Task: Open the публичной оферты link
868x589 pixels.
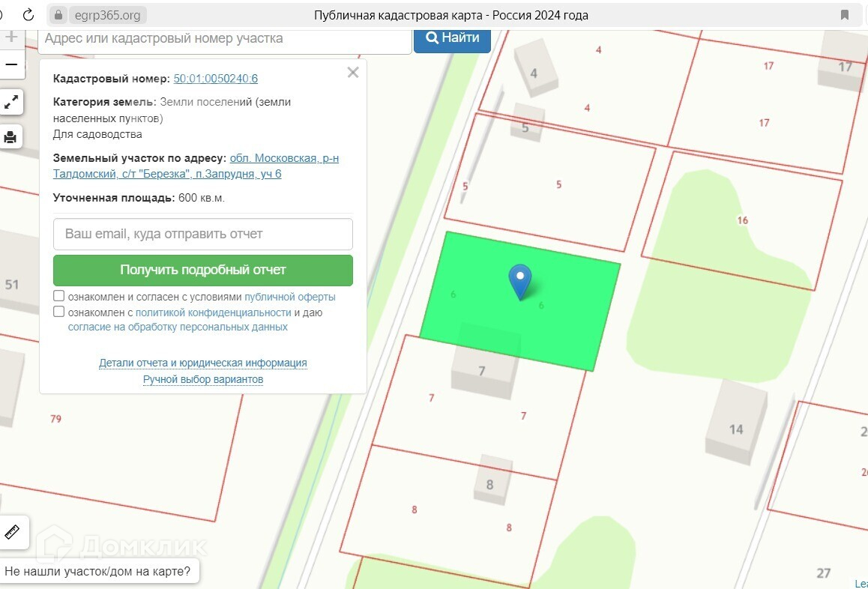Action: click(x=290, y=297)
